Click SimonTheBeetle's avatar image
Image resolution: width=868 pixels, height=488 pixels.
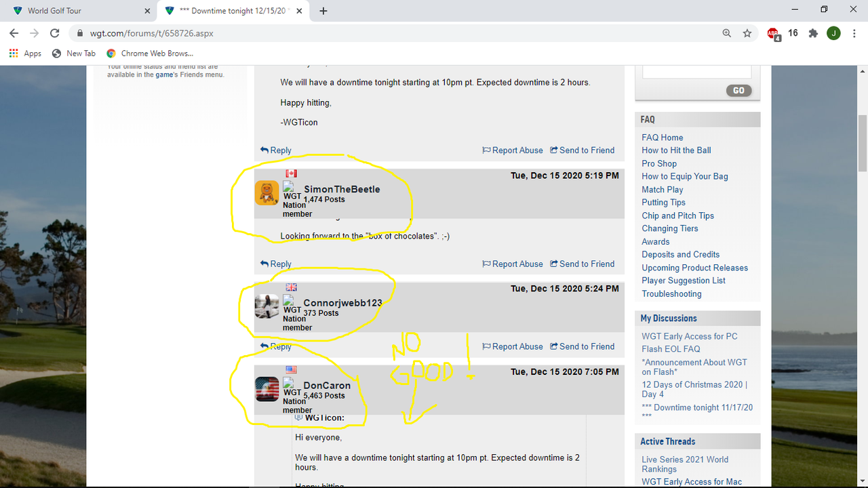click(x=267, y=192)
